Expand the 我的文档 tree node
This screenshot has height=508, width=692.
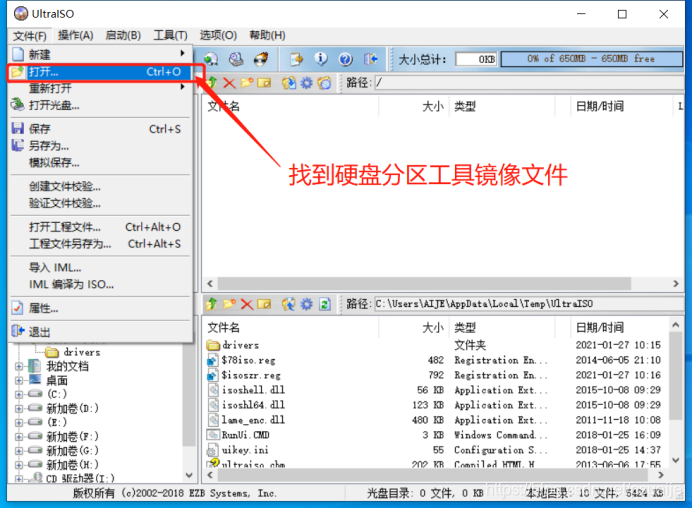[x=19, y=366]
